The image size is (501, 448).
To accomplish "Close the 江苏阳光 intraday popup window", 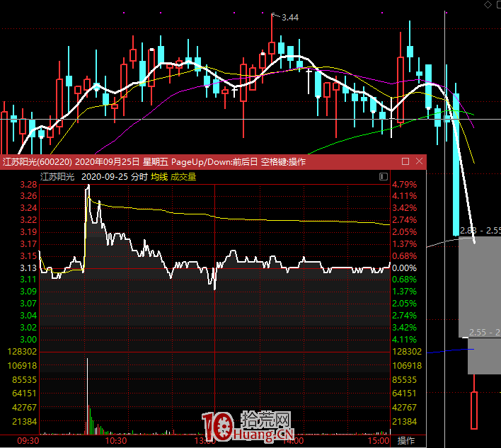I will pos(419,161).
